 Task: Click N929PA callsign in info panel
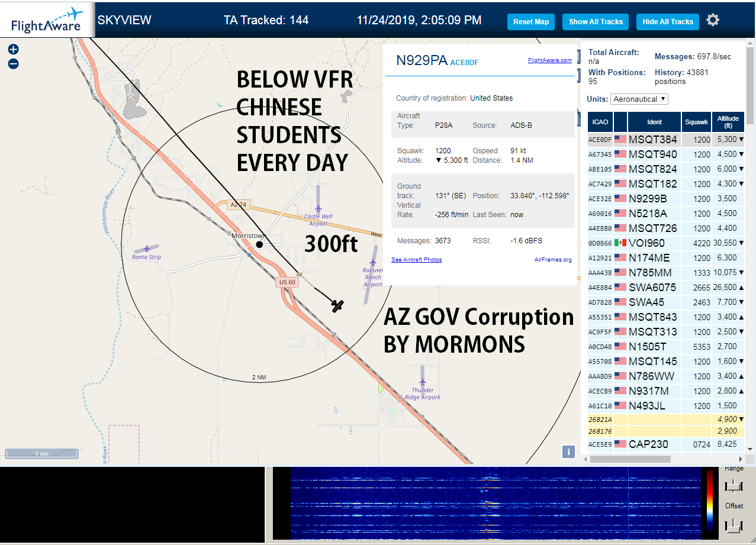pyautogui.click(x=422, y=60)
